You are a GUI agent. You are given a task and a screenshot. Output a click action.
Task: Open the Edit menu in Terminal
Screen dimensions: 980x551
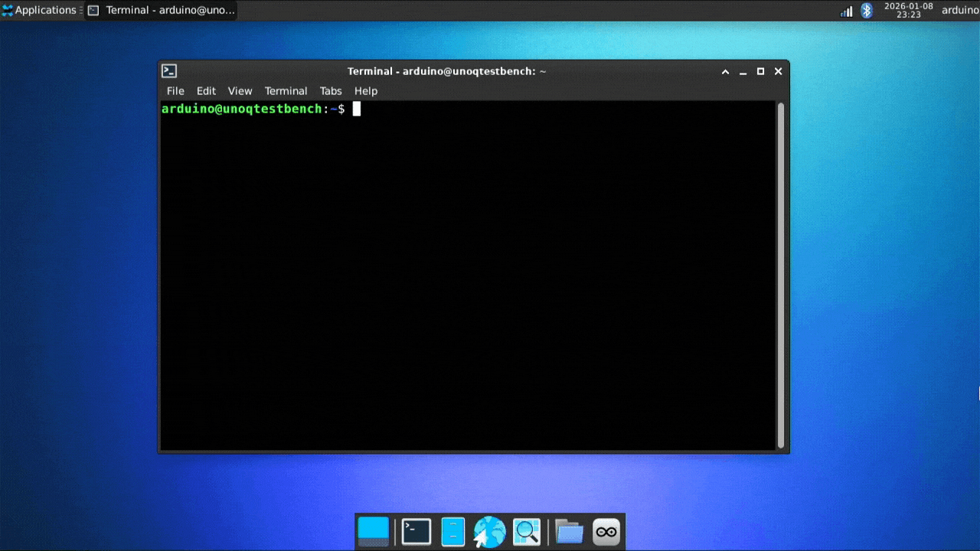point(206,91)
